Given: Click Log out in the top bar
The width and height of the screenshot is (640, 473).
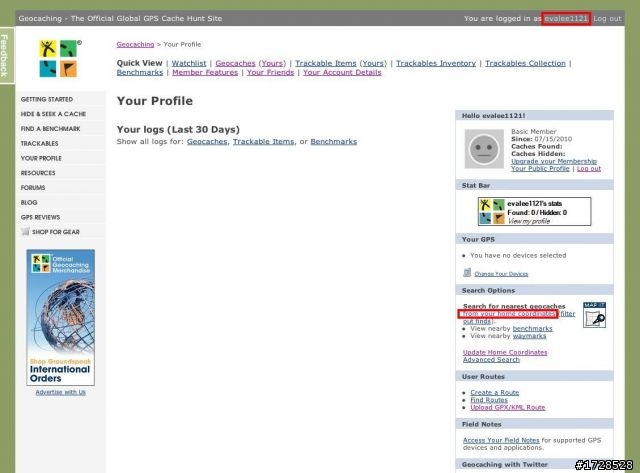Looking at the screenshot, I should pyautogui.click(x=607, y=18).
